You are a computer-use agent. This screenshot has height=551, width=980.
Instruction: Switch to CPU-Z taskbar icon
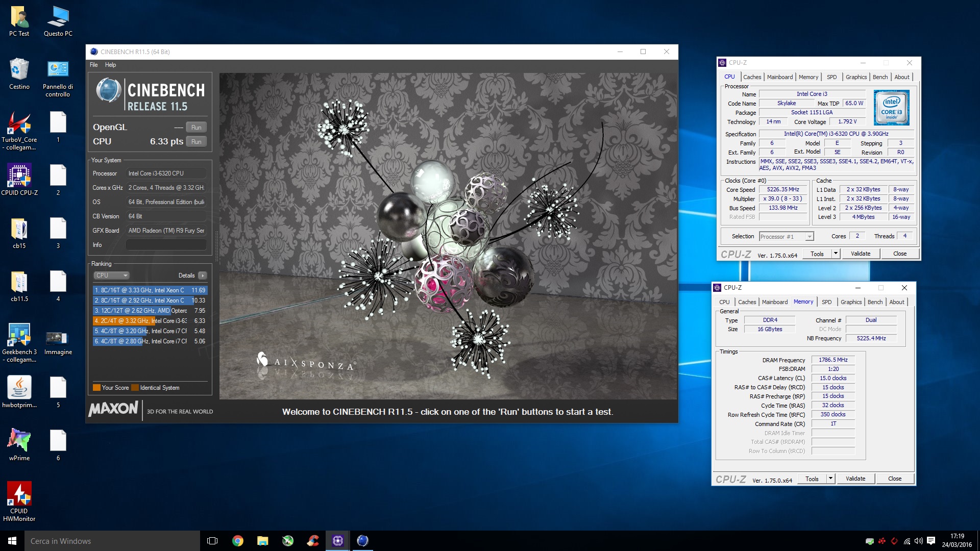click(338, 541)
